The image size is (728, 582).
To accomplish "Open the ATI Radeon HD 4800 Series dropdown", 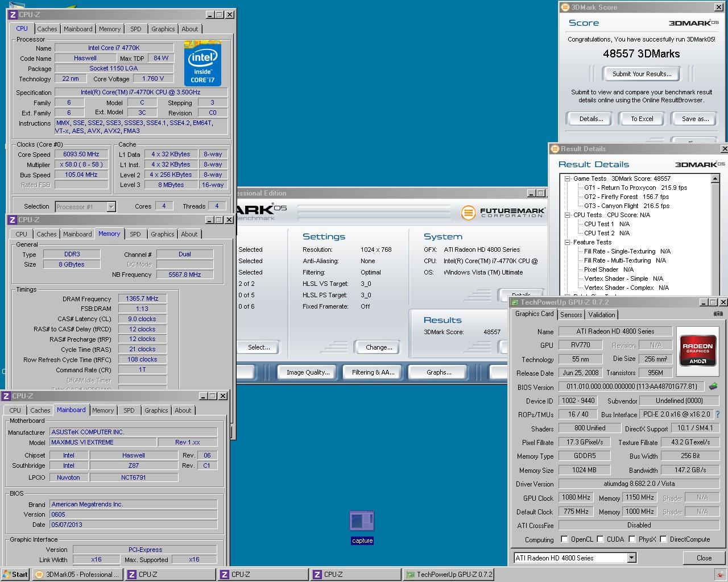I will point(631,558).
